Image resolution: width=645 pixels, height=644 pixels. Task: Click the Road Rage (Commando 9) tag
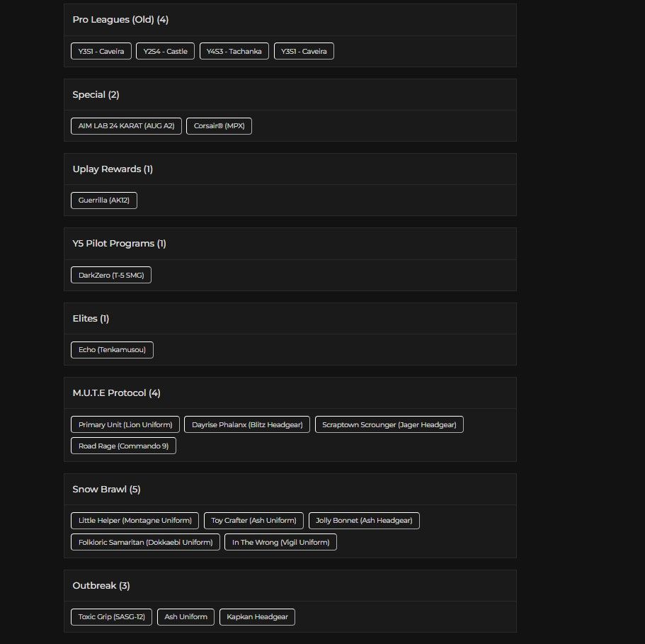pos(123,446)
